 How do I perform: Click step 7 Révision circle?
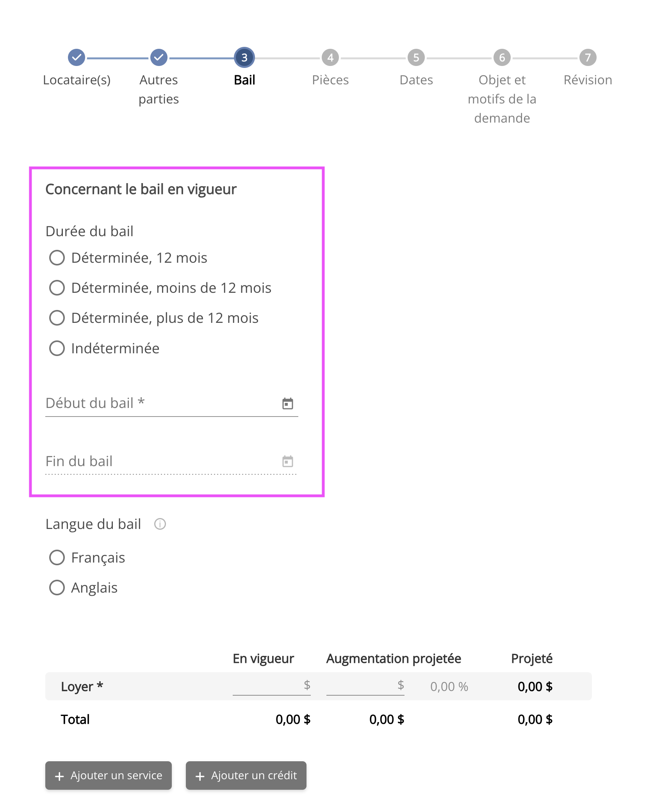pyautogui.click(x=588, y=57)
